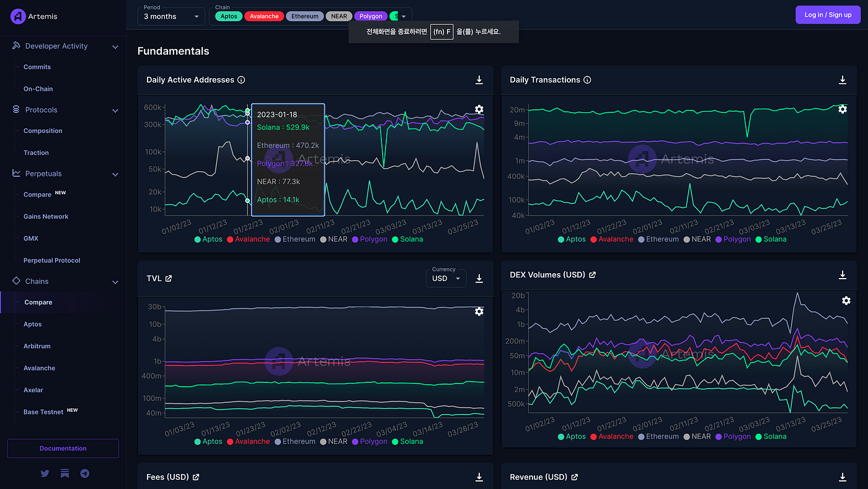Screen dimensions: 868x489
Task: Open Perpetual Protocol page
Action: (52, 261)
